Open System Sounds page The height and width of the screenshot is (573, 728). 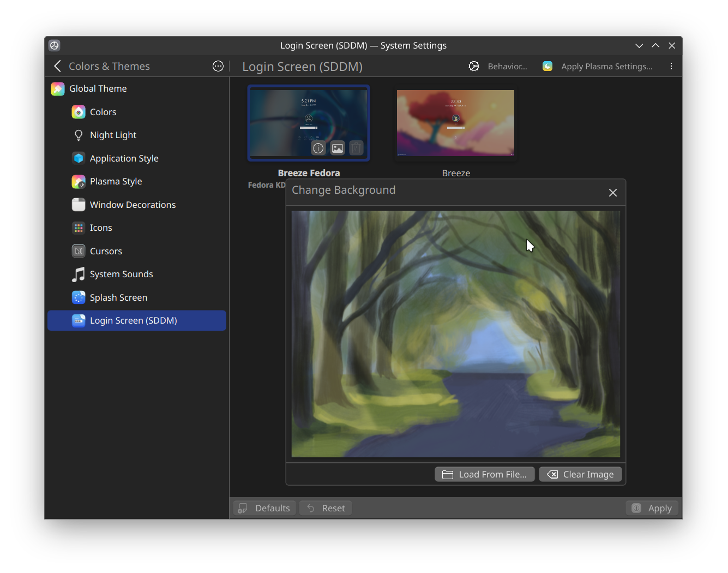tap(121, 274)
